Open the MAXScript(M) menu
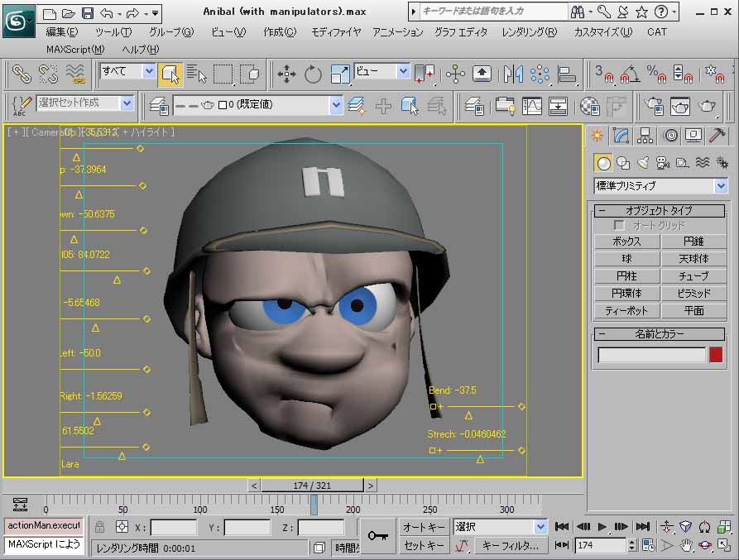739x560 pixels. click(75, 49)
